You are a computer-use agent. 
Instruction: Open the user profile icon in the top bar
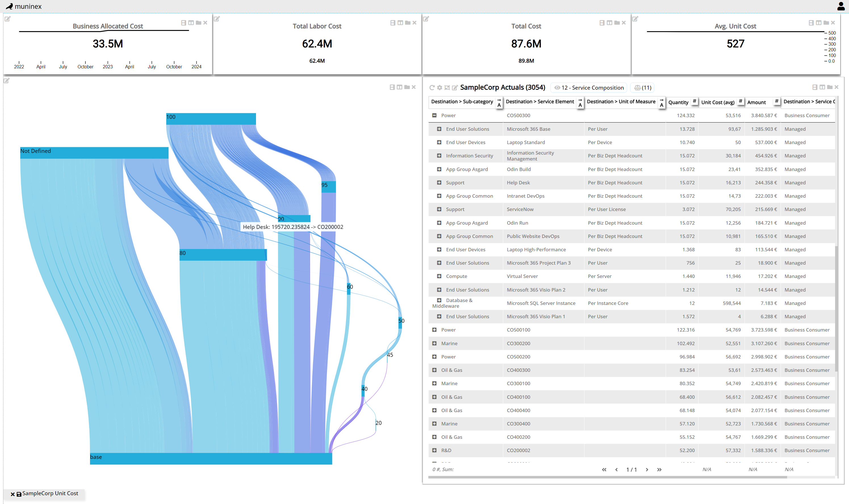tap(841, 6)
